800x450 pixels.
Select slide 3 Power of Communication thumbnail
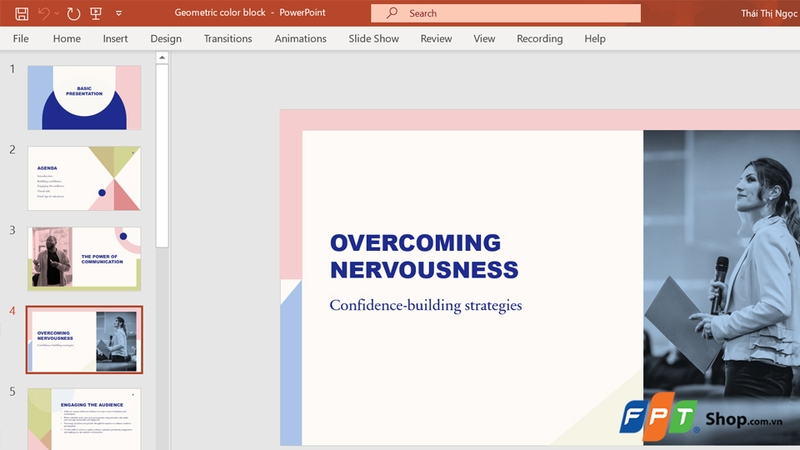(x=84, y=259)
